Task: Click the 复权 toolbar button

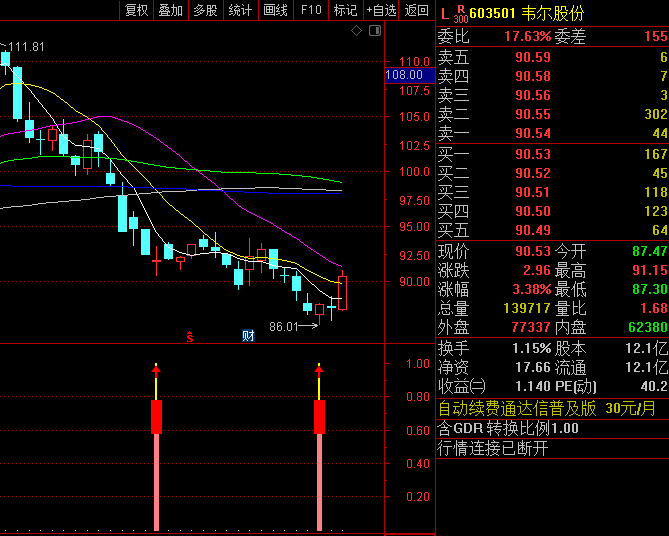Action: 137,10
